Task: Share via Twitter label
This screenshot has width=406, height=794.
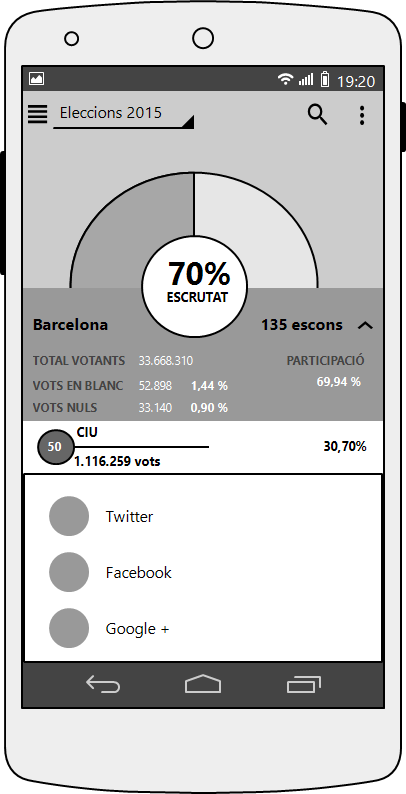Action: pyautogui.click(x=129, y=517)
